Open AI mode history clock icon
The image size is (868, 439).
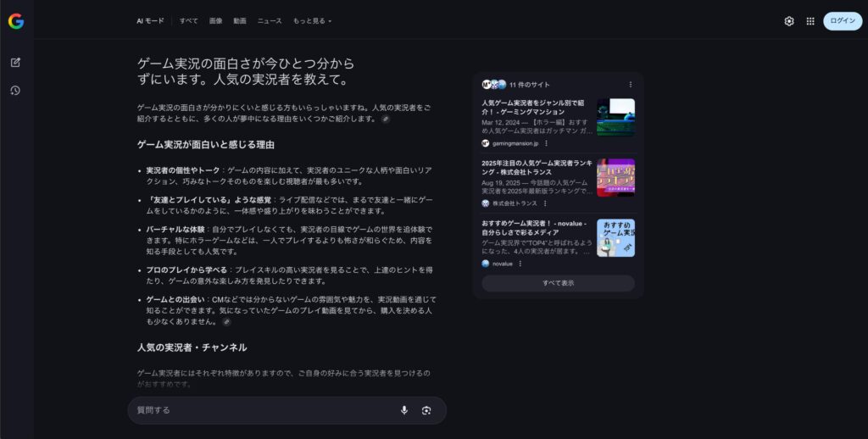(x=15, y=91)
